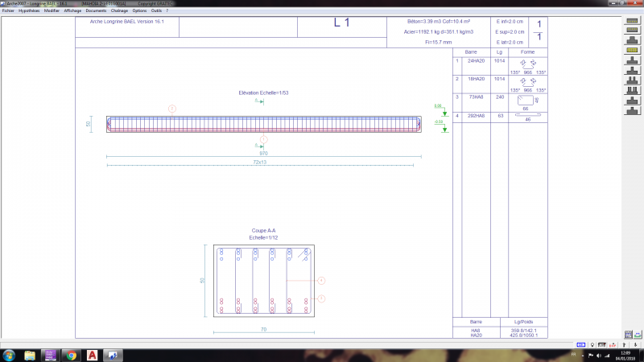
Task: Click the Arche application taskbar button
Action: point(113,356)
